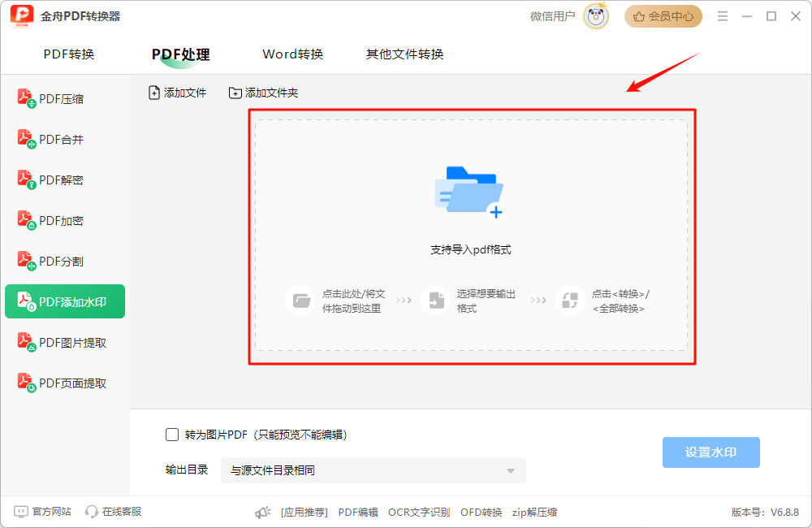Click the gray folder step icon
812x528 pixels.
(301, 300)
